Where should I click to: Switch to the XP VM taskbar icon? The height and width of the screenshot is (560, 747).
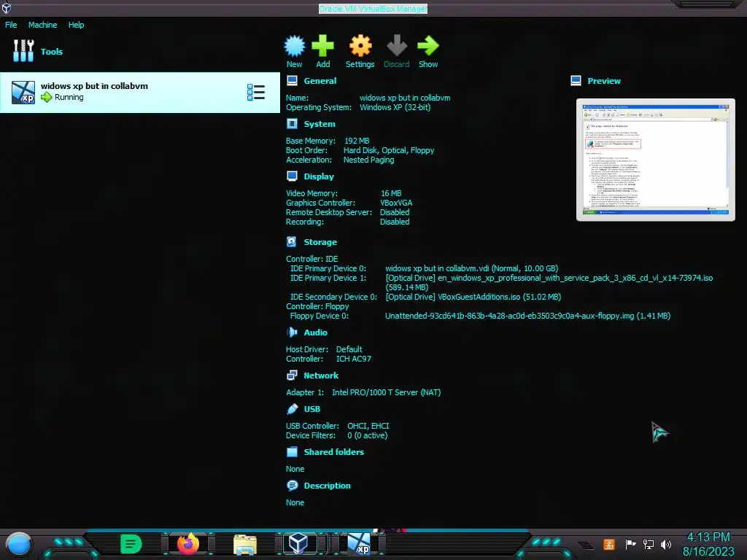pos(359,544)
